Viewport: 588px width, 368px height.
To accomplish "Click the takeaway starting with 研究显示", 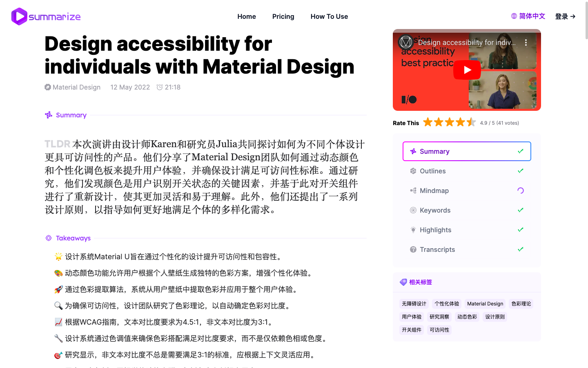I will pyautogui.click(x=186, y=355).
